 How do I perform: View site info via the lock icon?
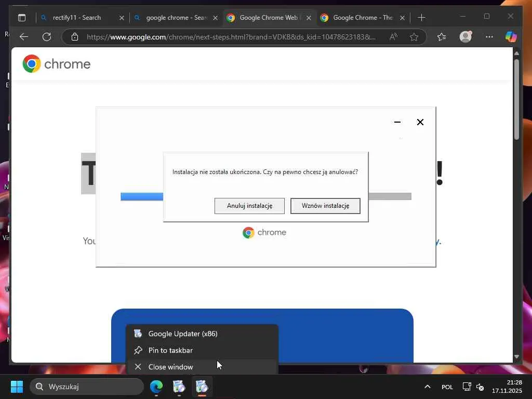[75, 37]
